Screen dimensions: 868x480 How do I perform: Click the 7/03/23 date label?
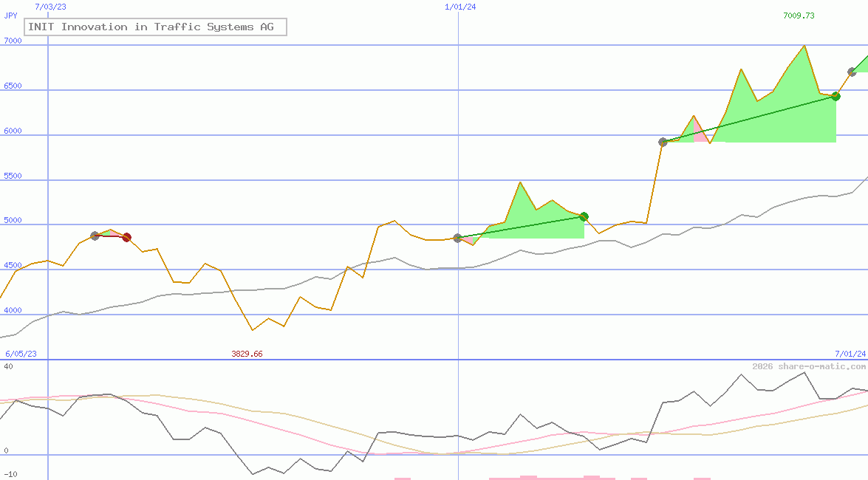click(x=50, y=7)
